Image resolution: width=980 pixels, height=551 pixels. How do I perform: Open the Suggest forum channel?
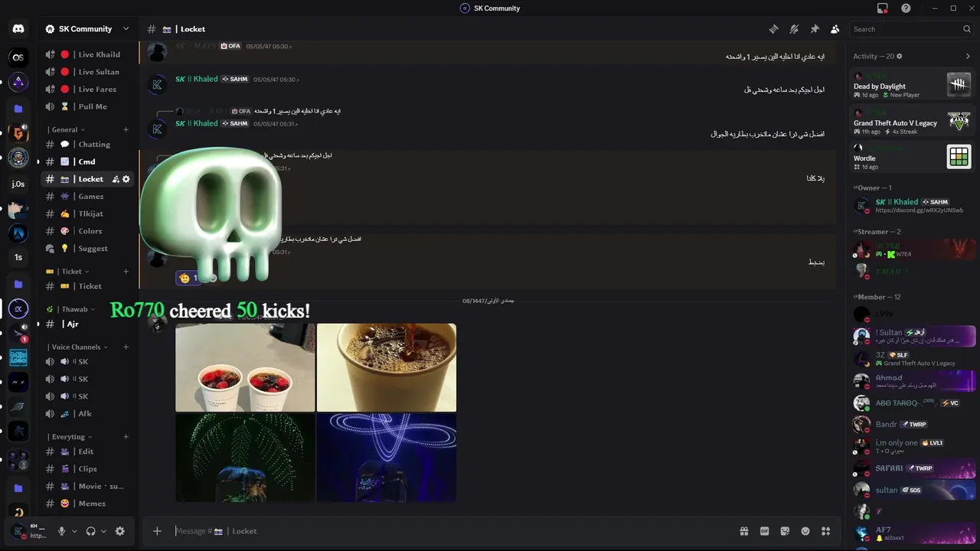click(x=88, y=249)
